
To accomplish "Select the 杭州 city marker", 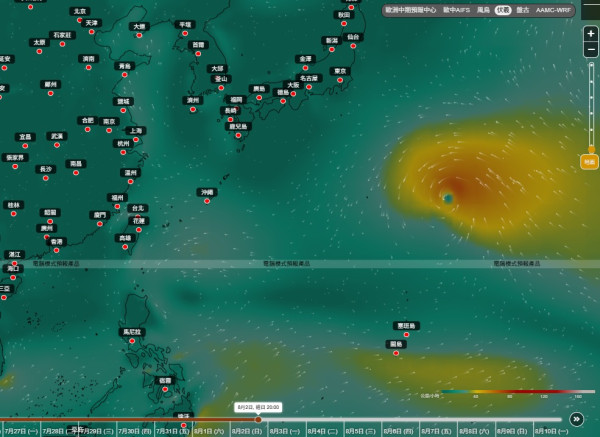I will tap(123, 152).
